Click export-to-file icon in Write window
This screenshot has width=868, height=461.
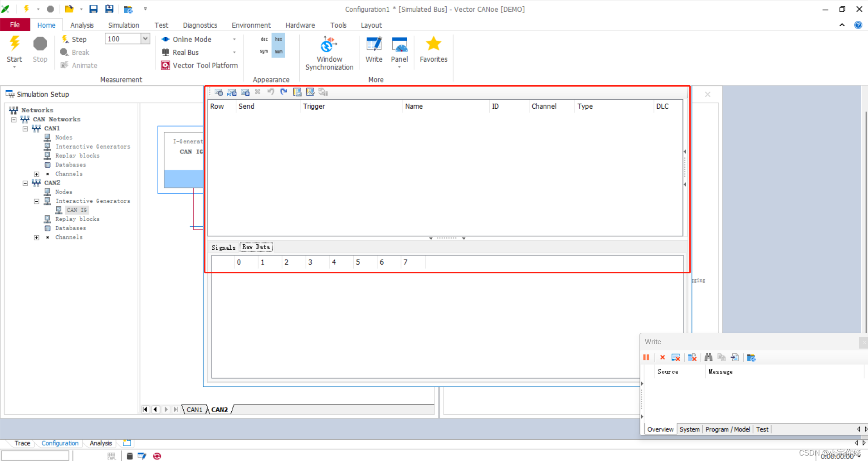(x=735, y=358)
